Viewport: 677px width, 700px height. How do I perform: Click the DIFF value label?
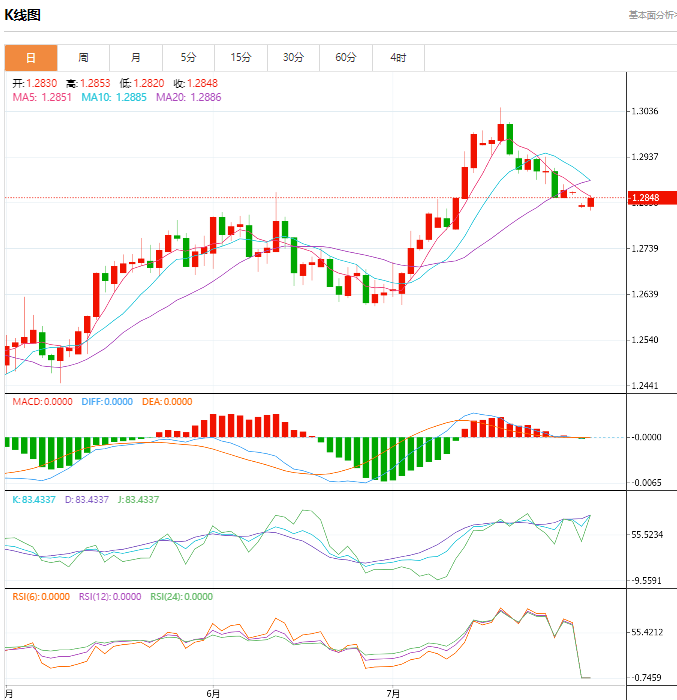105,402
